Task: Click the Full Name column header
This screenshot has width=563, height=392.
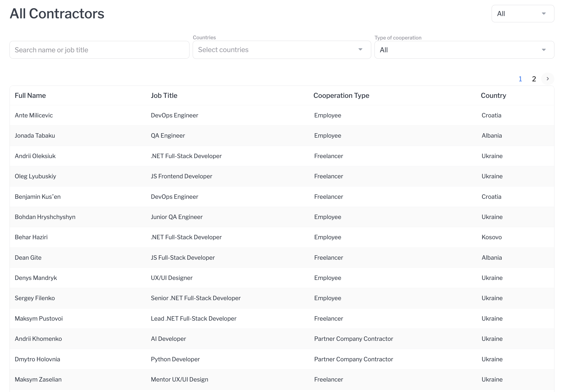Action: (x=30, y=95)
